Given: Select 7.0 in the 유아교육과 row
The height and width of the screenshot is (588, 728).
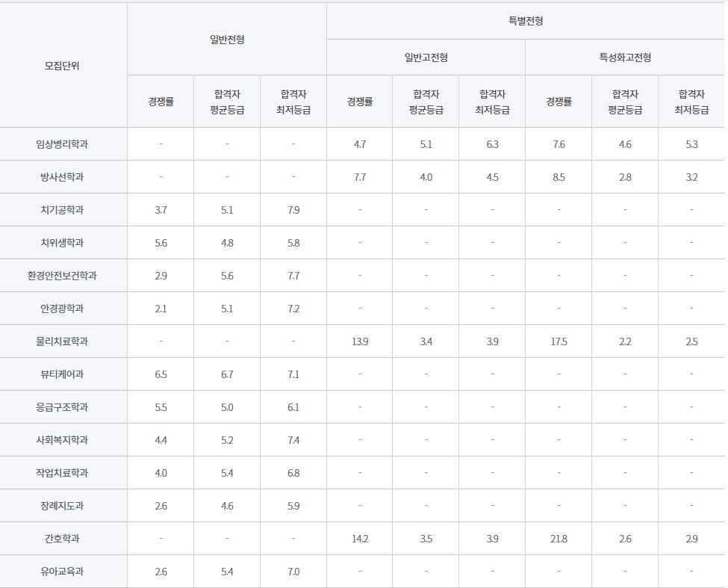Looking at the screenshot, I should click(293, 572).
